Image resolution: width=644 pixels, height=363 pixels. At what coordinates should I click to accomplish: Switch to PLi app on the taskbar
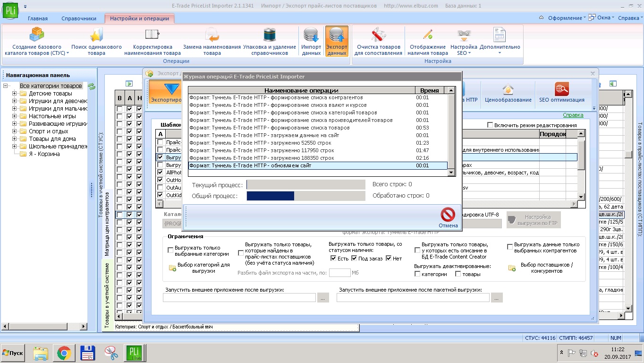point(134,353)
